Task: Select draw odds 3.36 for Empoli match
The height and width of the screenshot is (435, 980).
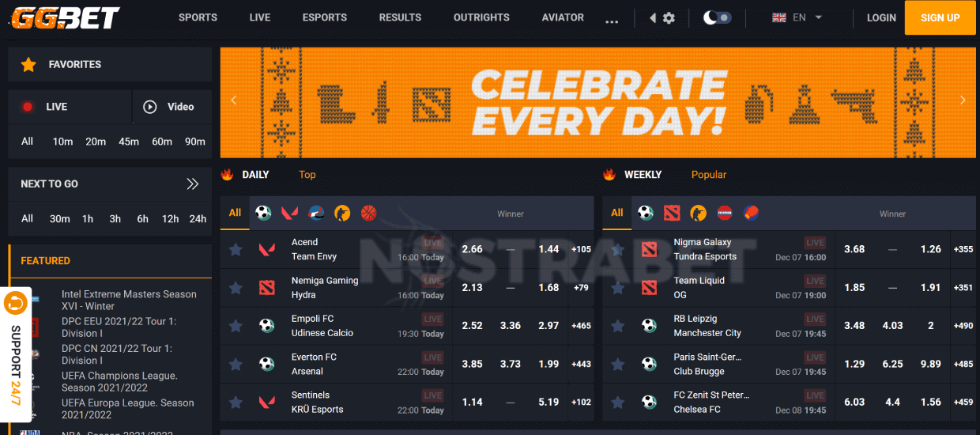Action: pos(511,326)
